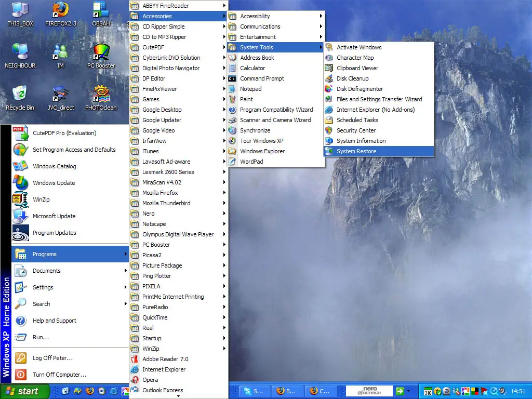
Task: Click the taskbar clock showing 14:51
Action: point(518,391)
